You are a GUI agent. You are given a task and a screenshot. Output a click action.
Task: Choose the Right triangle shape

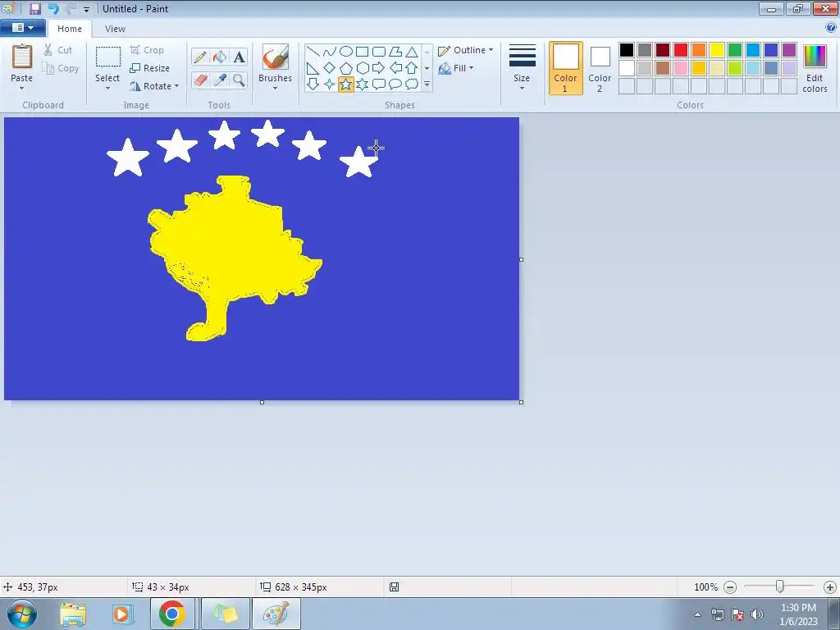(313, 68)
